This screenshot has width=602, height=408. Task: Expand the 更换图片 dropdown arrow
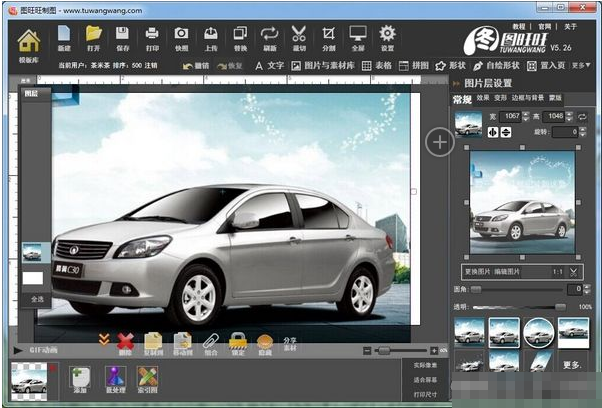pyautogui.click(x=574, y=271)
